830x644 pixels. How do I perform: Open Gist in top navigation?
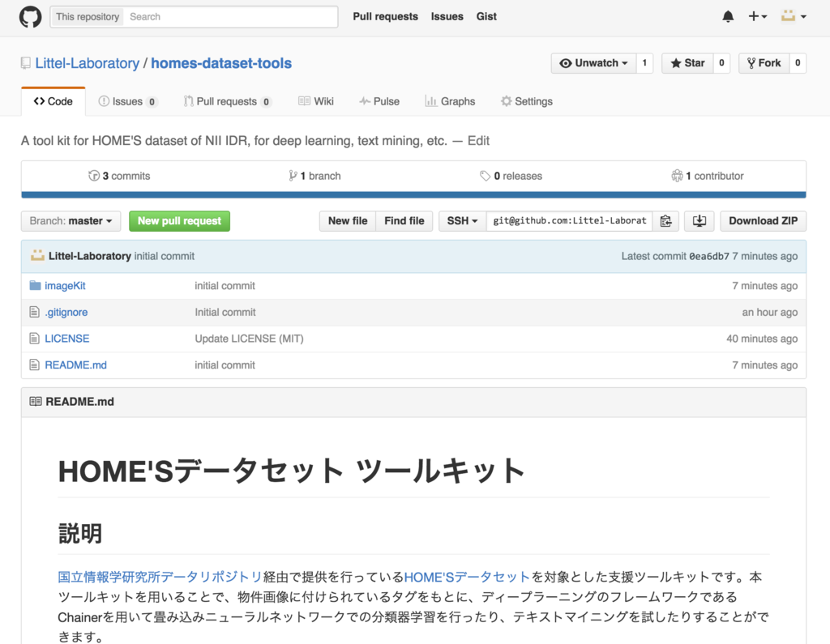[x=486, y=16]
